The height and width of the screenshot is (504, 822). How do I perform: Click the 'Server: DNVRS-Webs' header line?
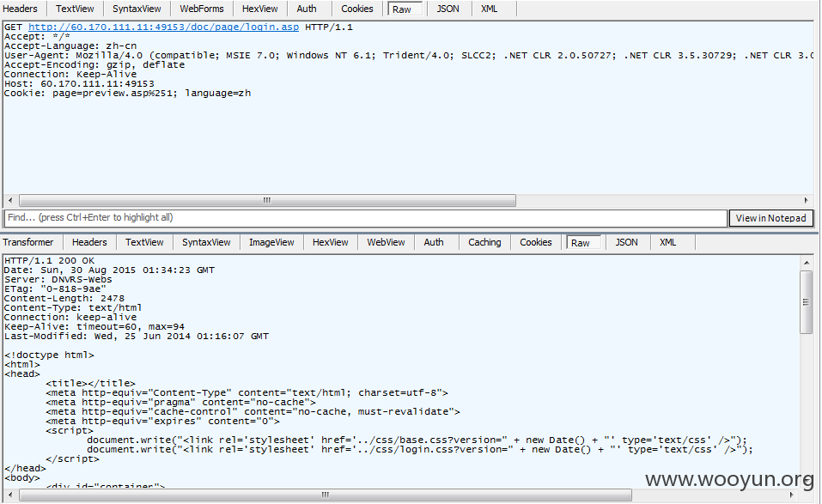pyautogui.click(x=58, y=279)
